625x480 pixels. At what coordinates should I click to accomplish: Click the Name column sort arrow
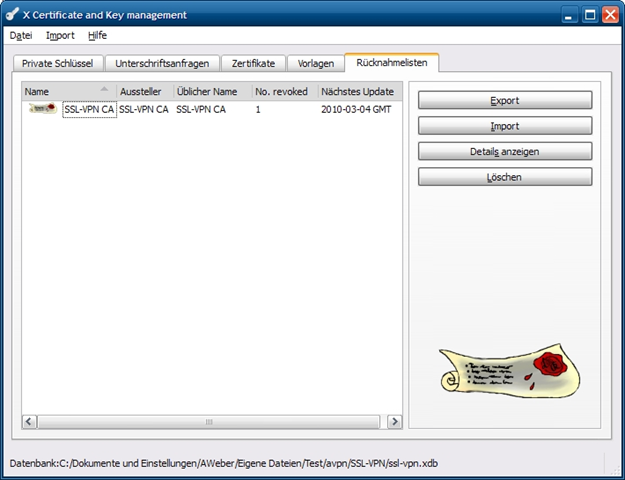[x=104, y=89]
